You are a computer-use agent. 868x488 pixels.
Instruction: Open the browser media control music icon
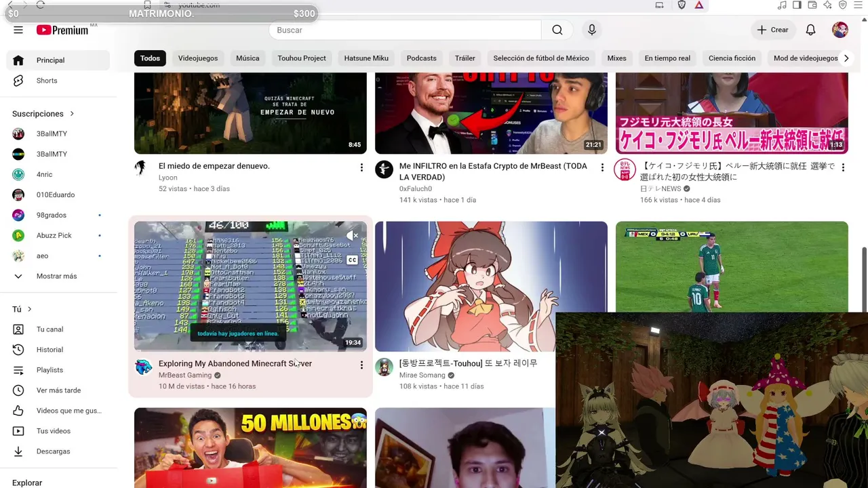[x=782, y=5]
